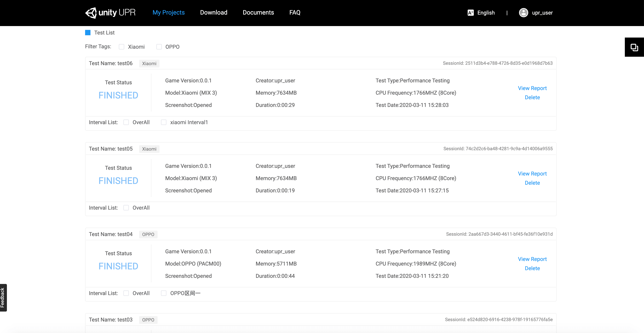Check the OPPO区间一 interval checkbox
The height and width of the screenshot is (333, 644).
[x=164, y=293]
